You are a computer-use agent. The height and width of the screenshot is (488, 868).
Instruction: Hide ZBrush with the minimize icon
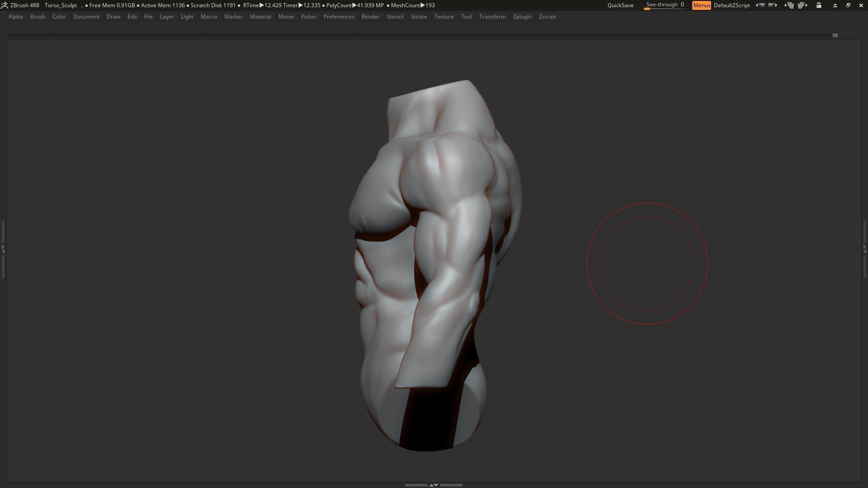[835, 5]
